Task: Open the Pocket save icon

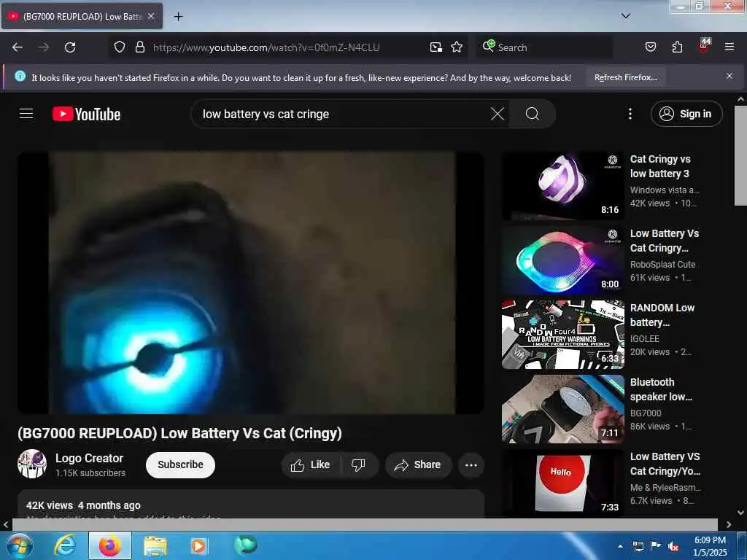Action: tap(650, 47)
